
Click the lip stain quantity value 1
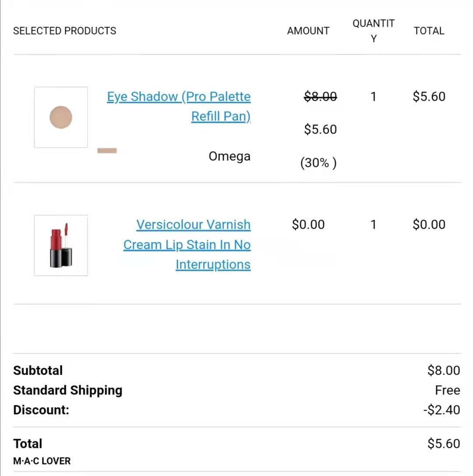coord(374,225)
